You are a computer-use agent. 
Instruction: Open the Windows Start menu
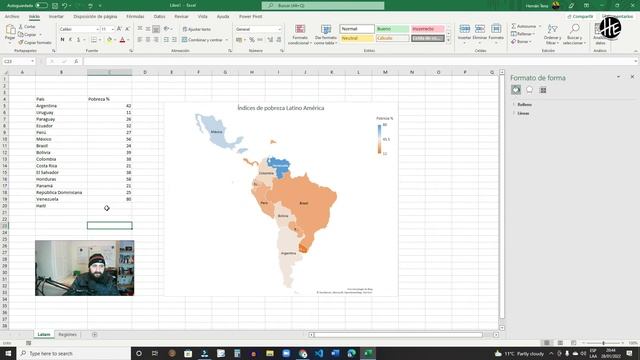tap(8, 353)
